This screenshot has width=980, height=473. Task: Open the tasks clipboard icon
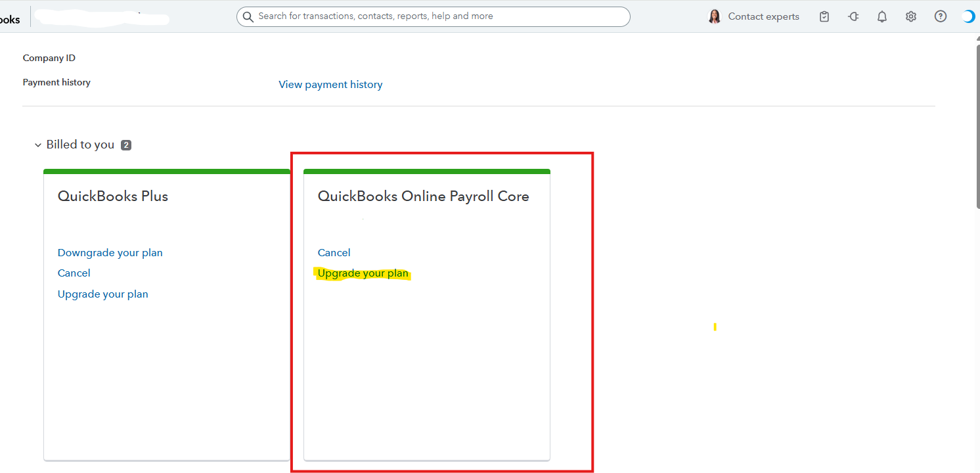coord(824,16)
